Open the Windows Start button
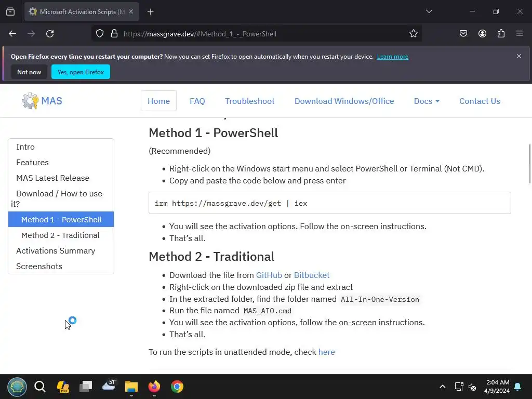532x399 pixels. (17, 387)
